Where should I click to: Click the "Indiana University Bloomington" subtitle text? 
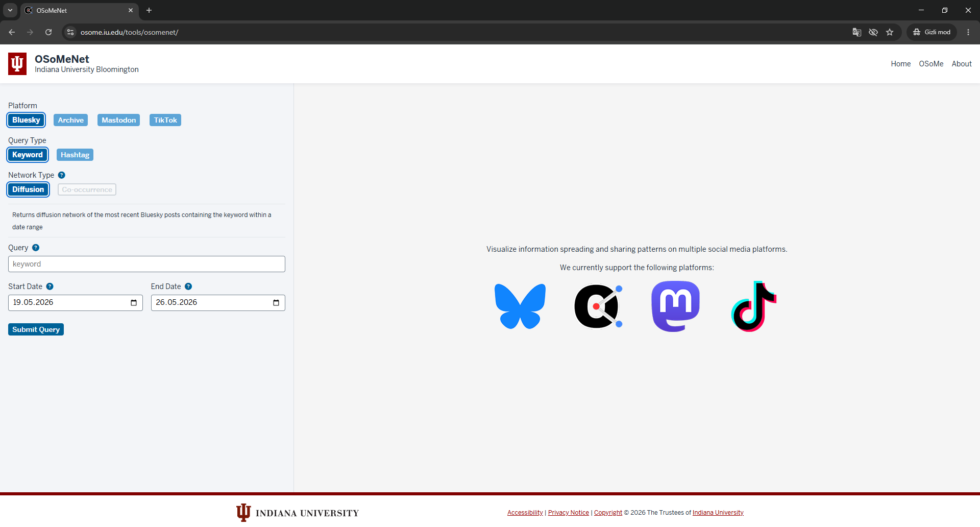[x=87, y=69]
